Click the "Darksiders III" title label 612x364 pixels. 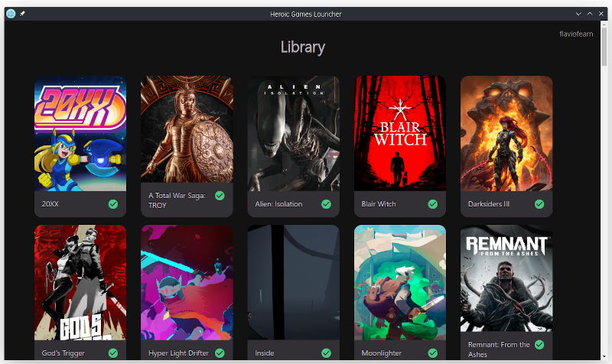click(x=489, y=204)
